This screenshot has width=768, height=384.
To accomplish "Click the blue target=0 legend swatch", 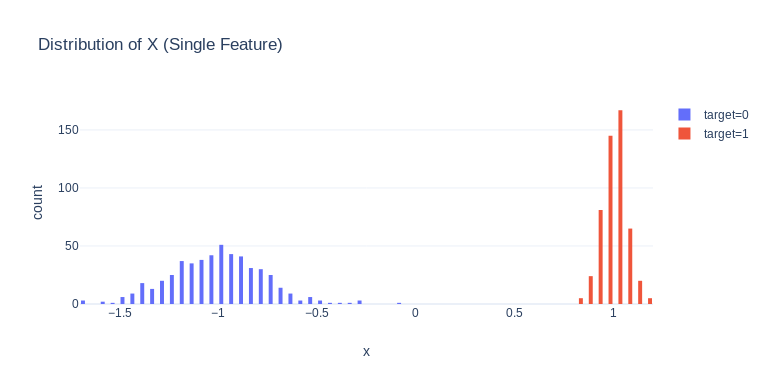I will [684, 115].
